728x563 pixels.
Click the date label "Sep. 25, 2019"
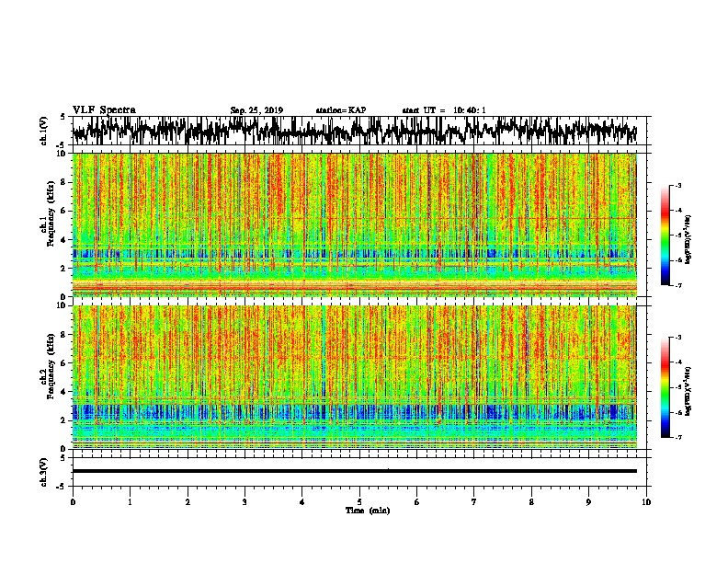(x=256, y=110)
